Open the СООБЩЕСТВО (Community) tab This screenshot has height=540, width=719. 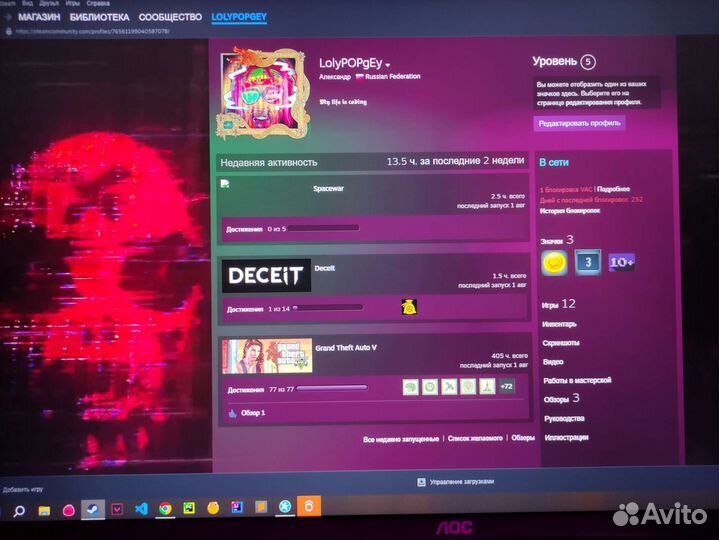tap(170, 17)
